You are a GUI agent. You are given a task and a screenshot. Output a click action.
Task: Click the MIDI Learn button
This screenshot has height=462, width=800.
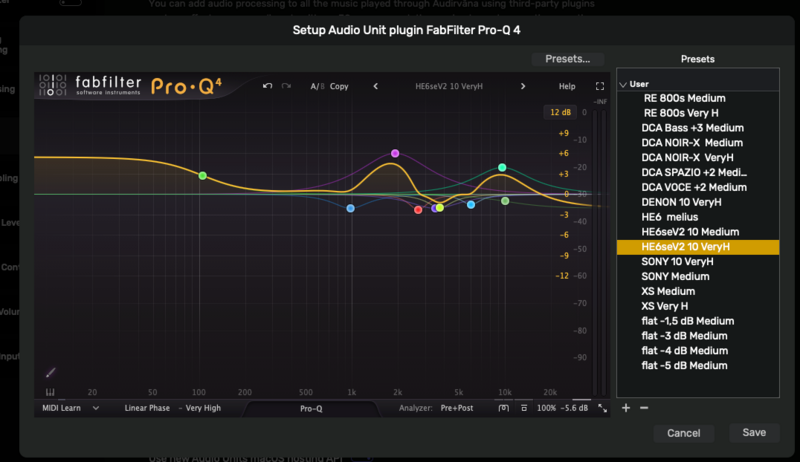pyautogui.click(x=61, y=408)
